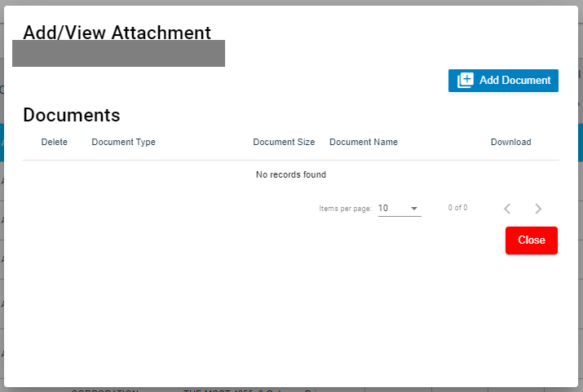
Task: Select the Document Size column header
Action: pos(284,143)
